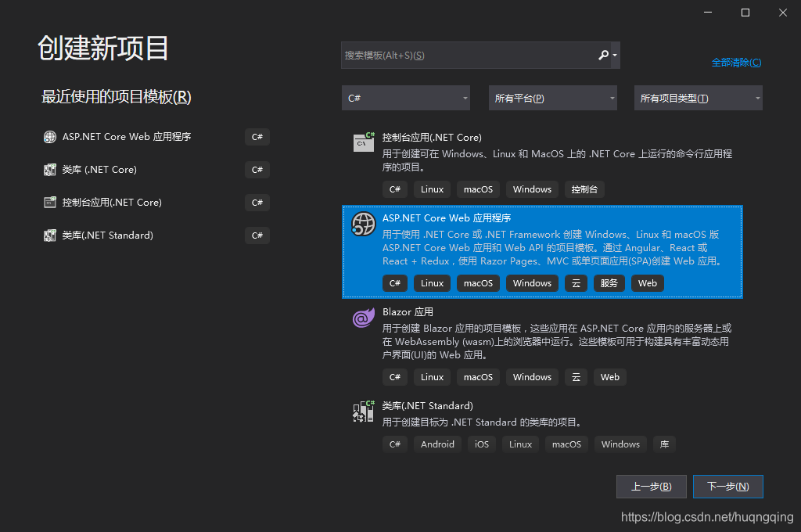Click 云 tag in ASP.NET Core Web template
This screenshot has width=801, height=532.
click(576, 283)
